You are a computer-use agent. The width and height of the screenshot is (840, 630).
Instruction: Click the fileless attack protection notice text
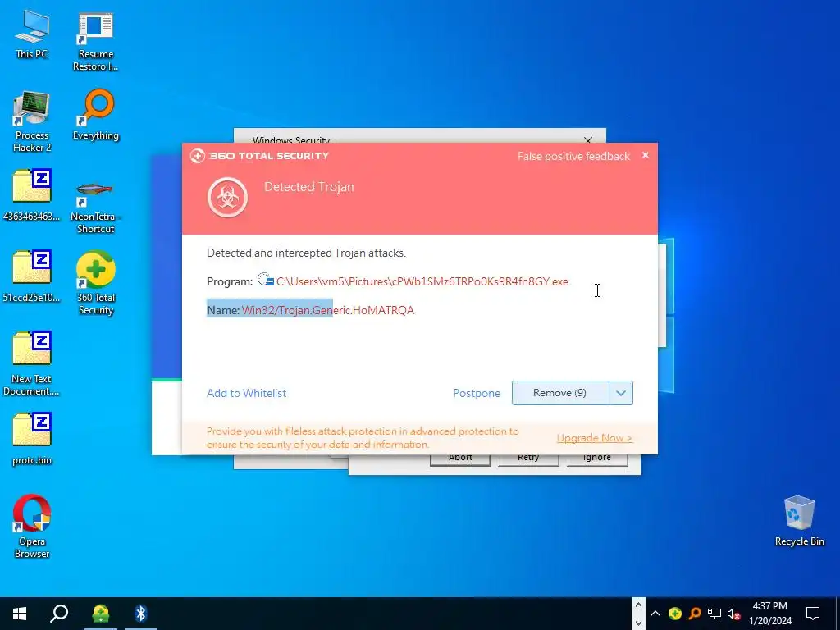pyautogui.click(x=363, y=438)
